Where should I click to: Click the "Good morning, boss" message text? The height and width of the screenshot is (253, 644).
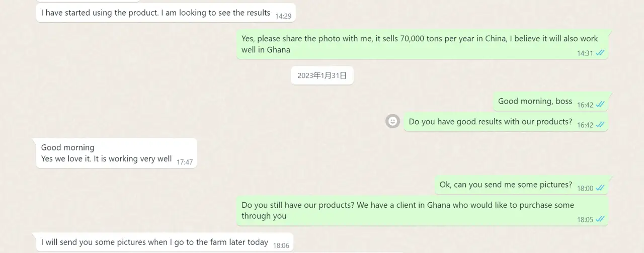[x=535, y=101]
